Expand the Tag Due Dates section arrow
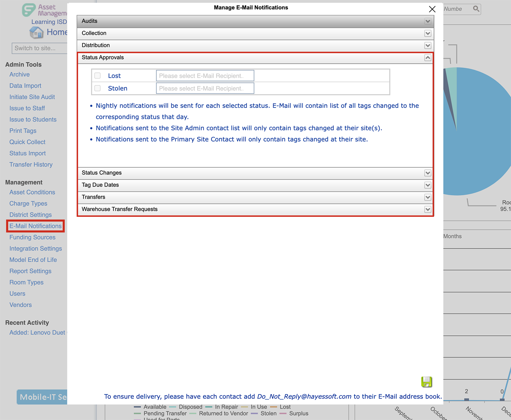Viewport: 511px width, 420px height. click(x=428, y=185)
